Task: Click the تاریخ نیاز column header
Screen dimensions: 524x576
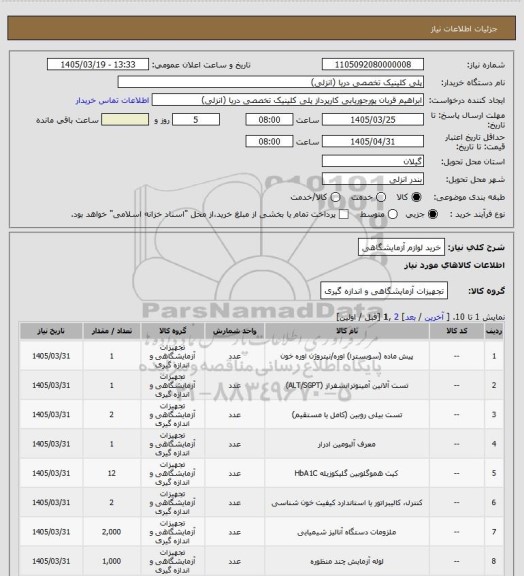Action: point(51,331)
